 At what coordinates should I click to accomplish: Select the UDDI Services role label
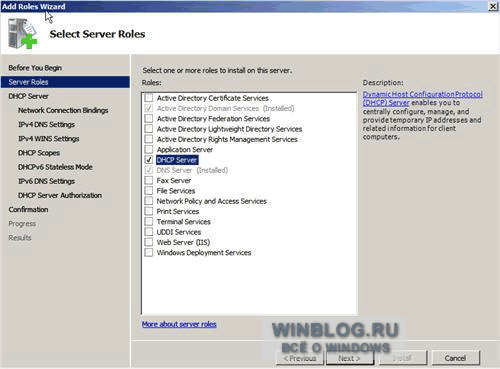click(x=179, y=232)
